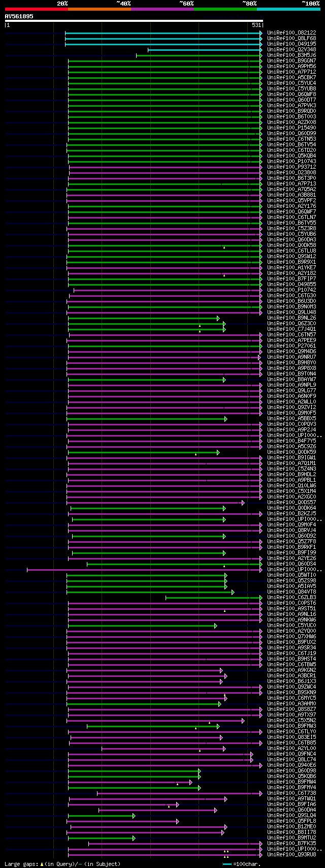Open hit UniRef100_Q8LF68
This screenshot has height=868, width=325.
[x=291, y=38]
